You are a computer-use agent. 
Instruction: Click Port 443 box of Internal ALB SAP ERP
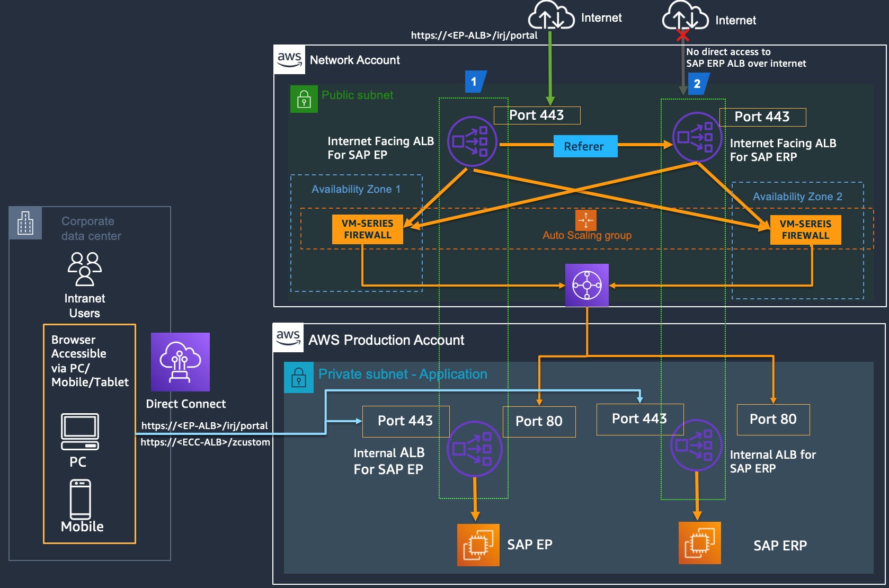pyautogui.click(x=640, y=419)
